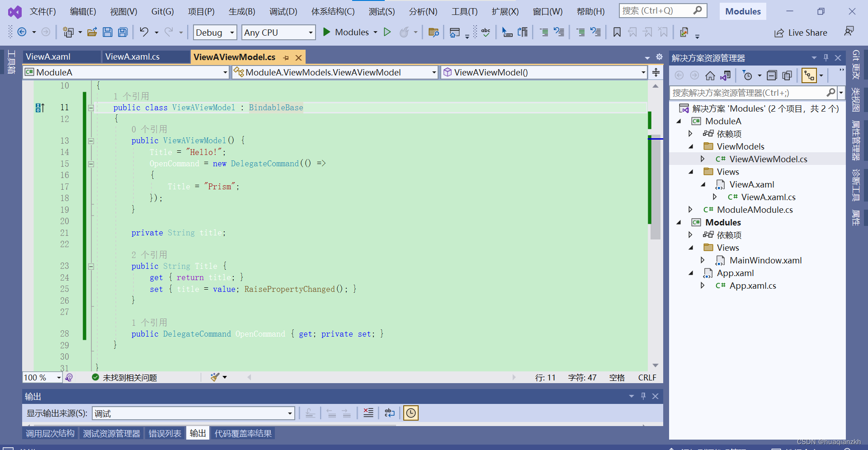Click the Home button in Solution Explorer
Viewport: 868px width, 450px height.
[x=710, y=75]
